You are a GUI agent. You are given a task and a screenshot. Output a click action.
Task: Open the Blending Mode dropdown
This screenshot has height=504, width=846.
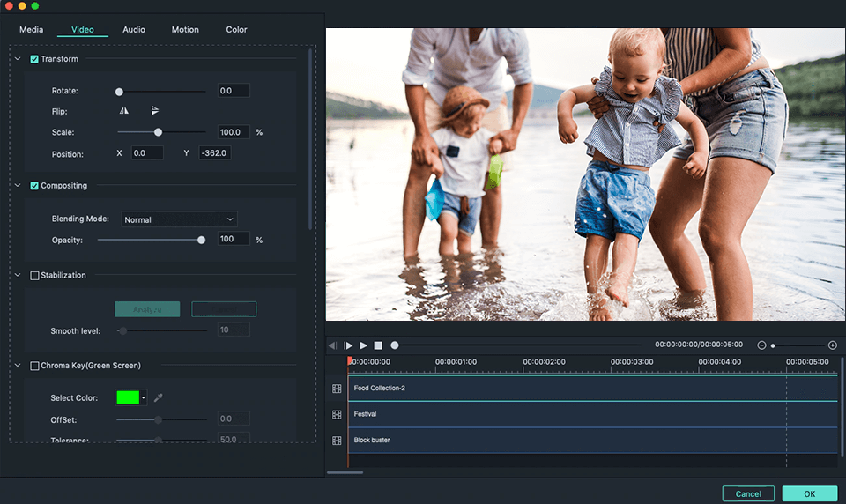179,219
